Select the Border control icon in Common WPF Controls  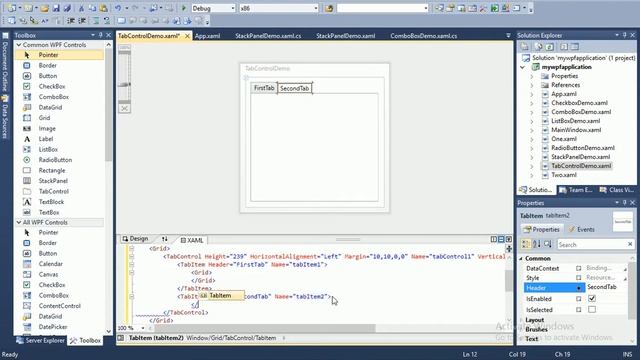(27, 65)
